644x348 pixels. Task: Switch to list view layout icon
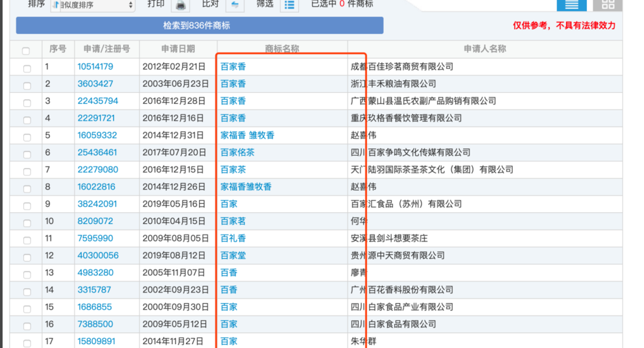coord(571,5)
